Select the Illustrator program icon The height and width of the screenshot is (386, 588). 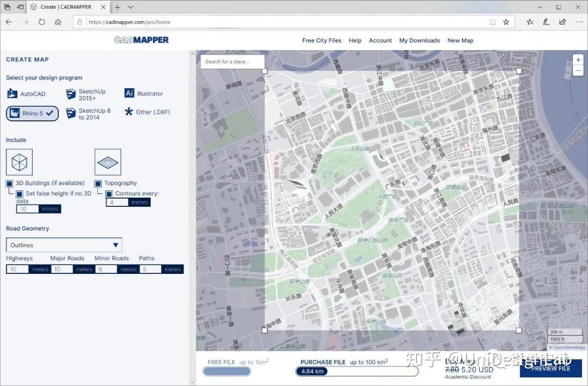[129, 93]
